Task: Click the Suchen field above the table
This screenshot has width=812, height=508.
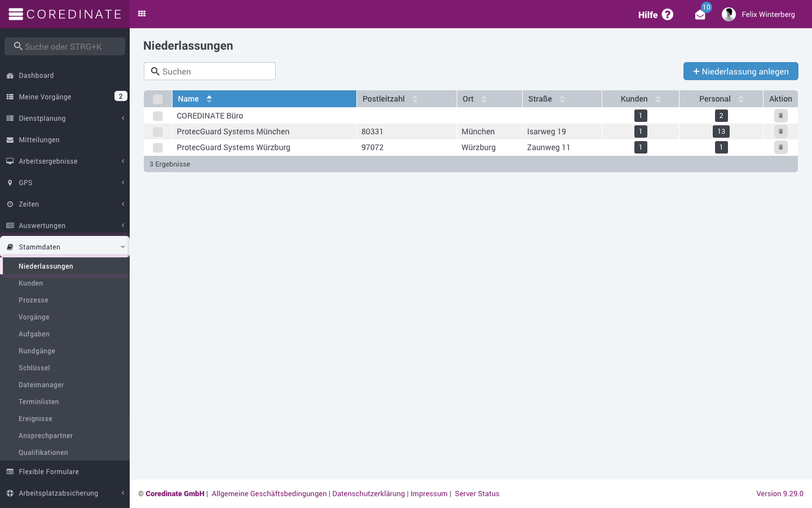Action: point(210,71)
